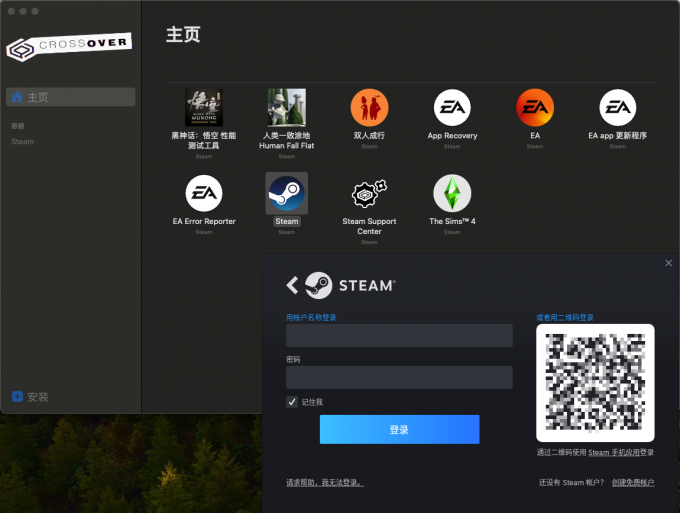The image size is (680, 513).
Task: Launch The Sims 4 icon
Action: click(452, 193)
